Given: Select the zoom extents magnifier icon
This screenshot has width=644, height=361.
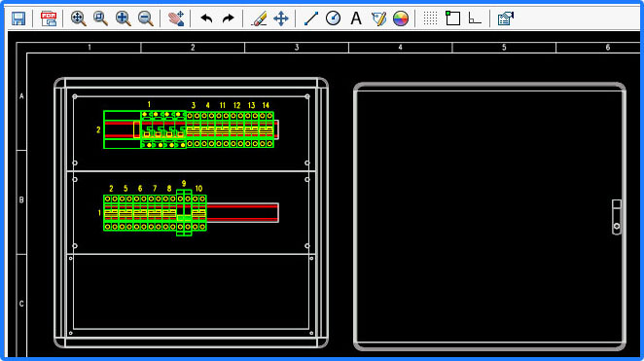Looking at the screenshot, I should pyautogui.click(x=78, y=18).
